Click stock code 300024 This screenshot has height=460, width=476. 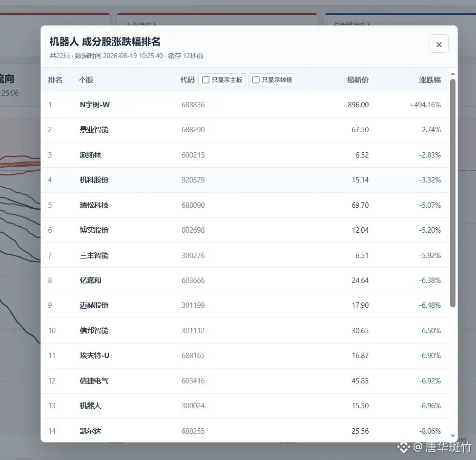(193, 406)
